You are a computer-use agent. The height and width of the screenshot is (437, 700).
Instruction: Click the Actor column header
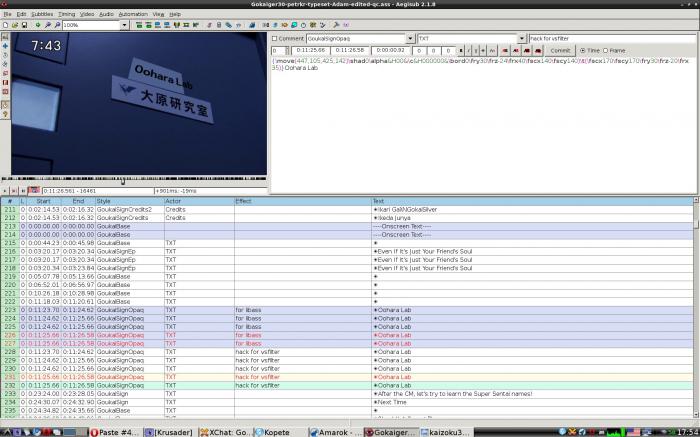click(x=199, y=201)
